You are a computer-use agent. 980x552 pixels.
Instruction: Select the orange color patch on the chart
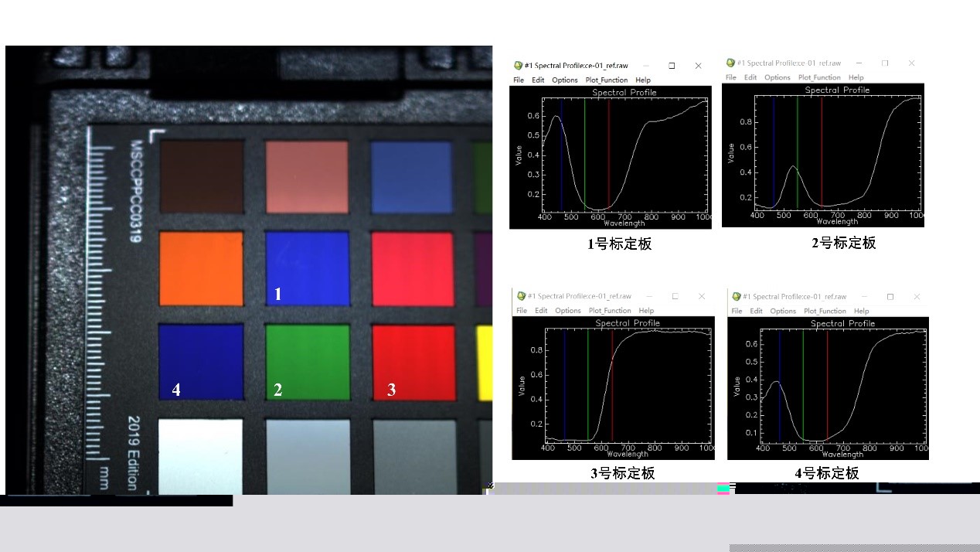(x=201, y=268)
